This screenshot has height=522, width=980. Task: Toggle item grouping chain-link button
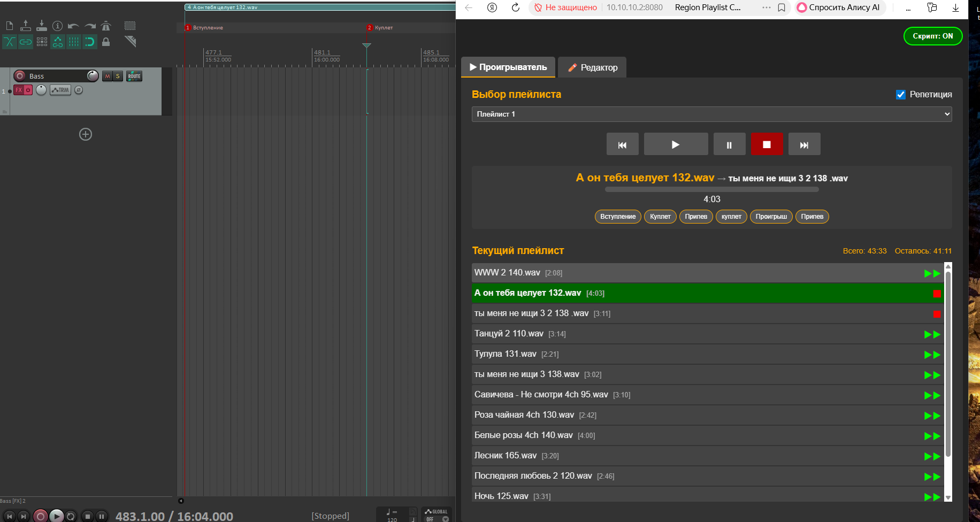(26, 42)
